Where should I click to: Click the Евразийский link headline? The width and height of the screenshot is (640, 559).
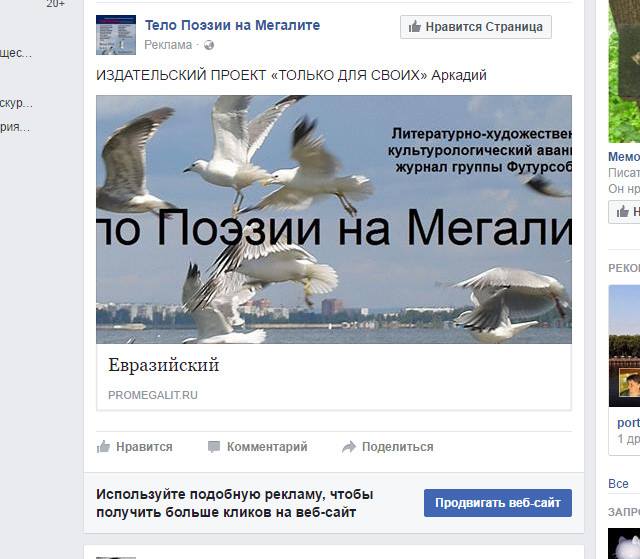coord(164,365)
